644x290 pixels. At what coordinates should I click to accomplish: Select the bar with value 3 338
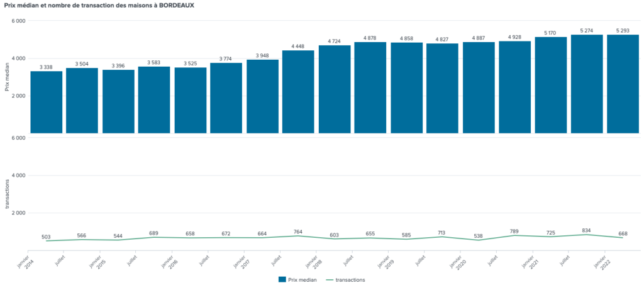[x=47, y=103]
